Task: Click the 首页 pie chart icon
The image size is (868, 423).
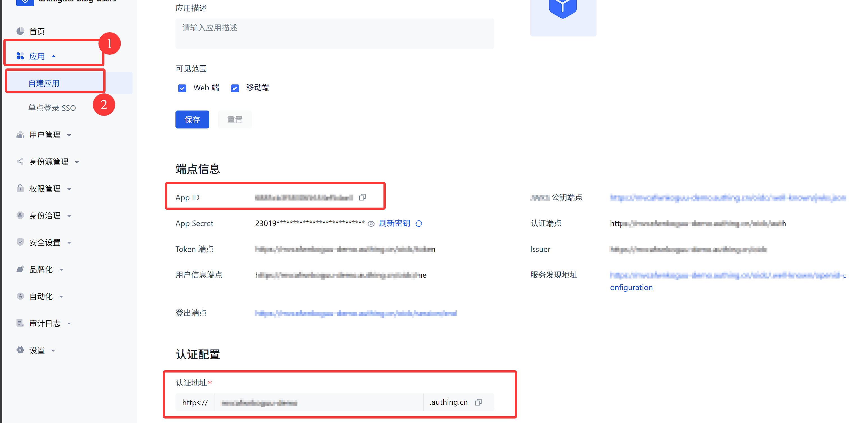Action: (20, 31)
